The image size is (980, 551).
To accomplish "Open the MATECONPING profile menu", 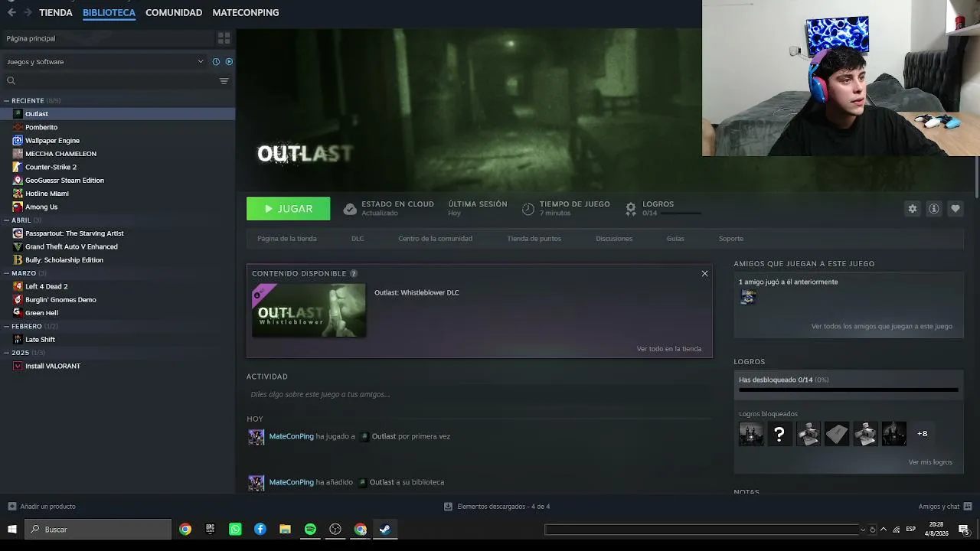I will point(245,12).
